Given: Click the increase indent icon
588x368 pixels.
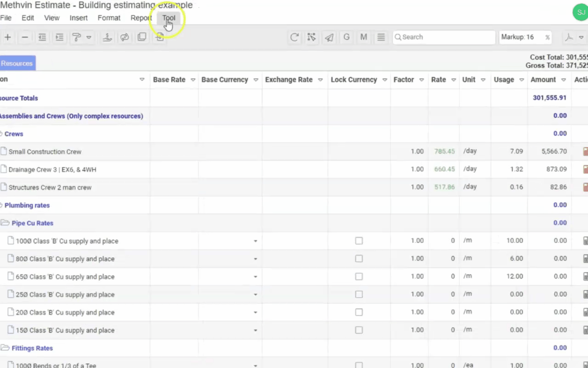Looking at the screenshot, I should point(60,37).
